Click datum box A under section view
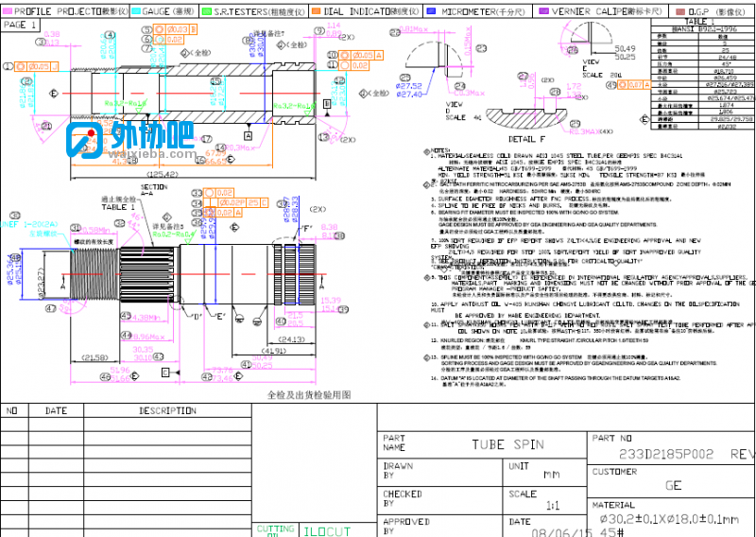Image resolution: width=756 pixels, height=537 pixels. (x=248, y=136)
